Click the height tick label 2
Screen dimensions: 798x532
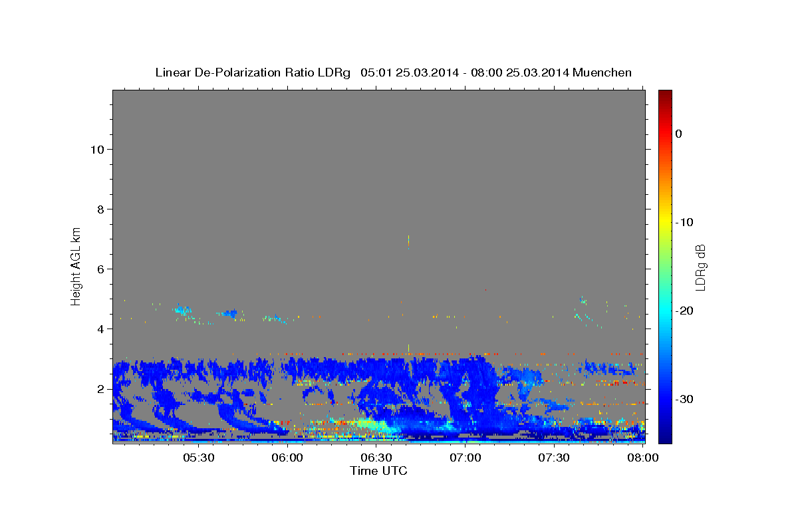click(100, 388)
